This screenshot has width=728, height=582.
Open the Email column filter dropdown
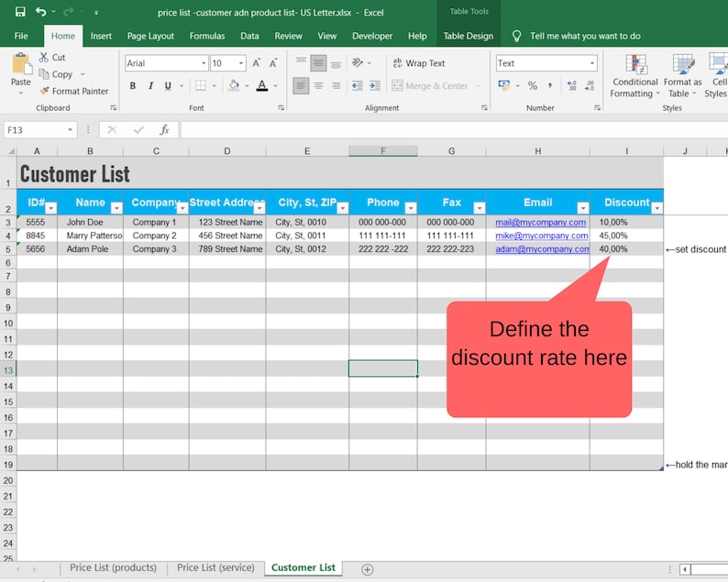[583, 208]
